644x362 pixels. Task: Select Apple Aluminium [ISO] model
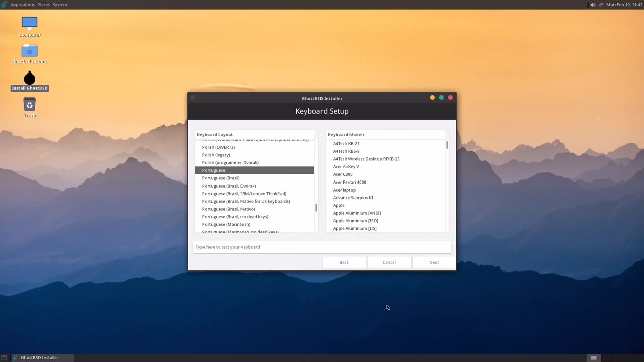click(x=385, y=221)
